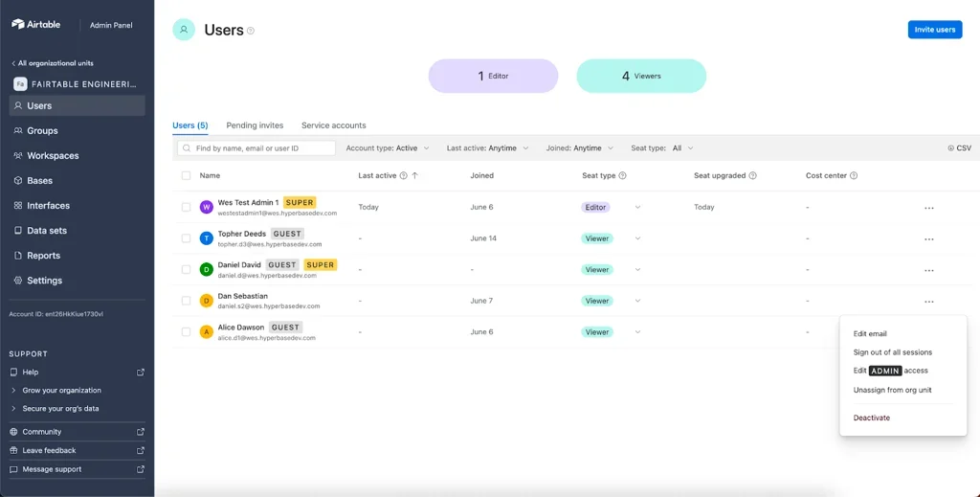Open Data sets in the sidebar
Screen dimensions: 980x497
[77, 231]
